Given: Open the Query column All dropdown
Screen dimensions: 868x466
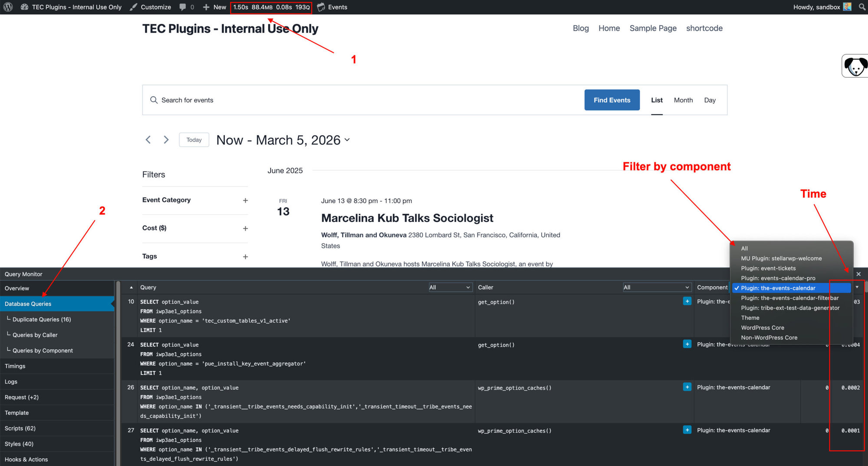Looking at the screenshot, I should click(x=450, y=287).
